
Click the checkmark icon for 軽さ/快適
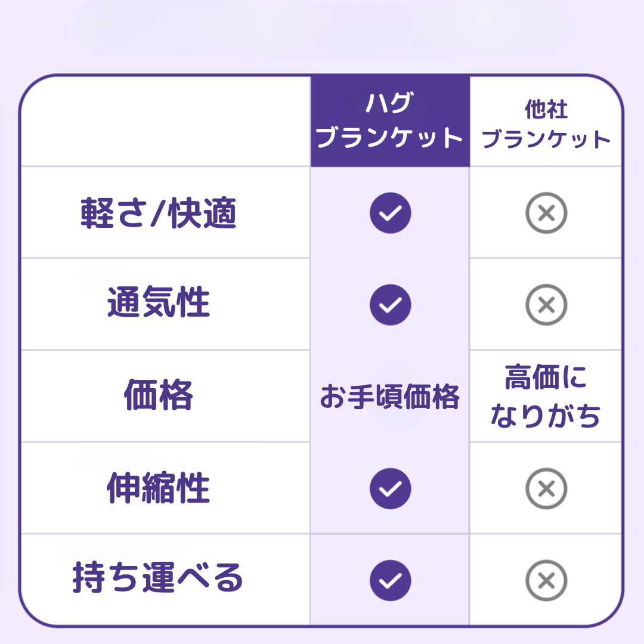(x=390, y=213)
